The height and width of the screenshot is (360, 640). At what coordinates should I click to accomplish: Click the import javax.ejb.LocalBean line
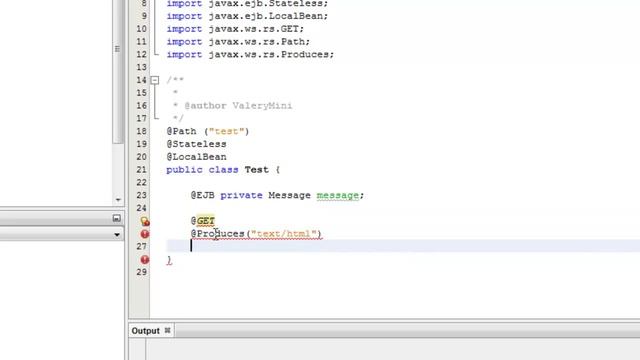[247, 16]
